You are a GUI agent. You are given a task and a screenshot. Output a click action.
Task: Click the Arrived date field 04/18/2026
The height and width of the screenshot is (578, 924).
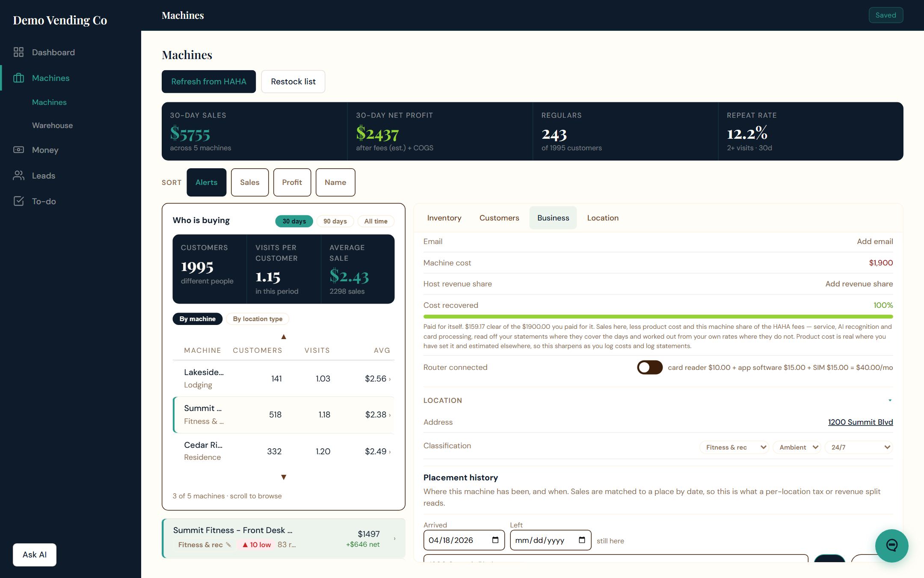pyautogui.click(x=464, y=540)
